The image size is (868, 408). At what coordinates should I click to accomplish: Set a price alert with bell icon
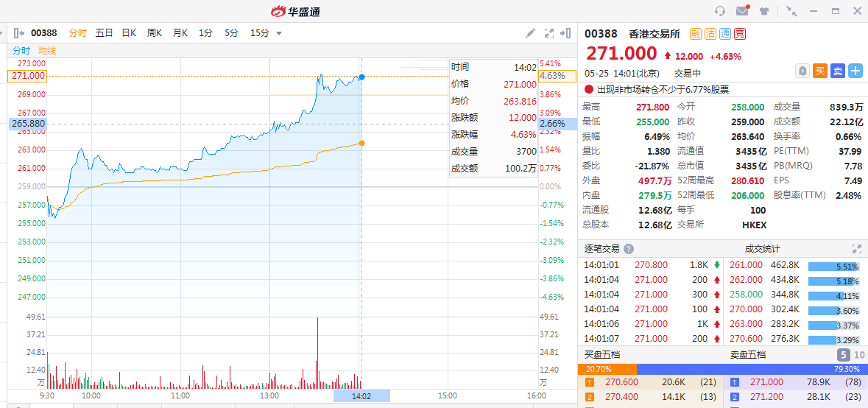click(x=802, y=71)
